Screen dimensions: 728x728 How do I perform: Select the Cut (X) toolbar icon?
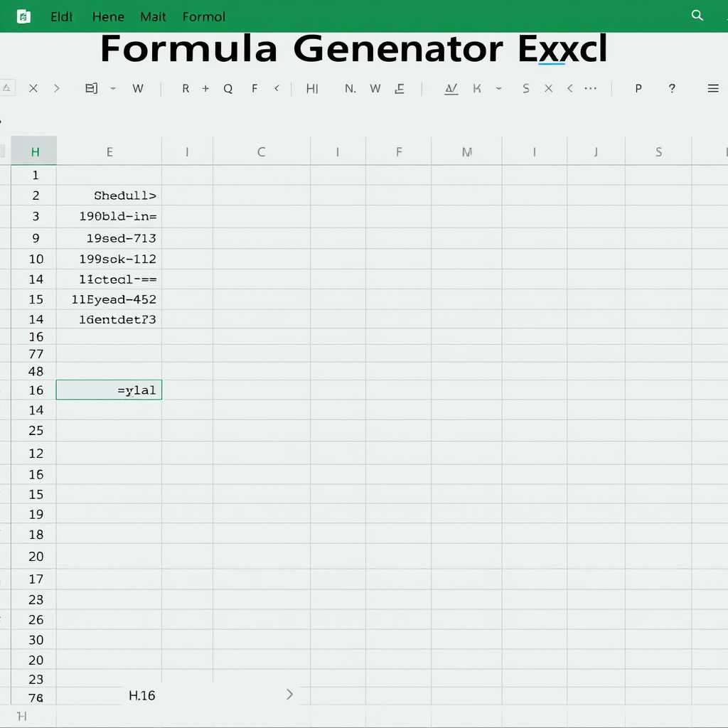tap(33, 88)
